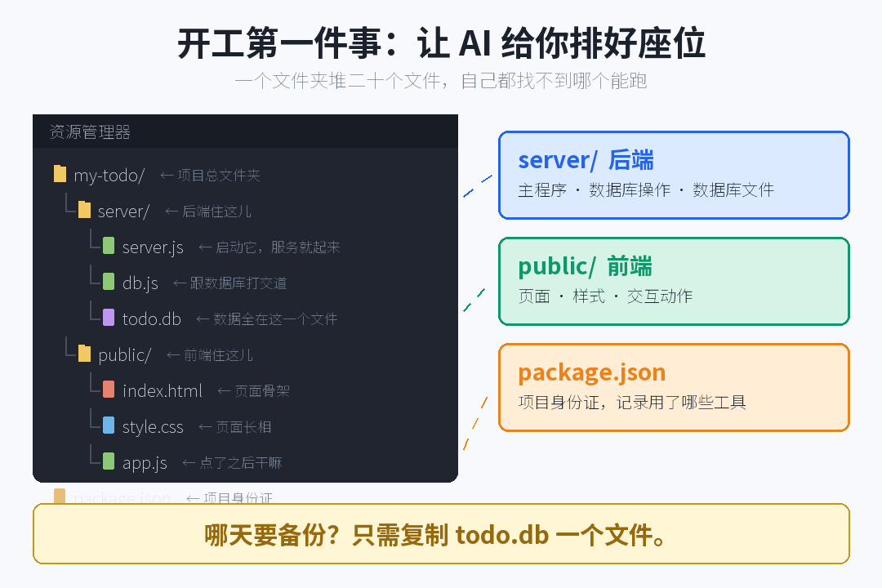Open the index.html file name
Viewport: 882px width, 588px height.
click(162, 390)
